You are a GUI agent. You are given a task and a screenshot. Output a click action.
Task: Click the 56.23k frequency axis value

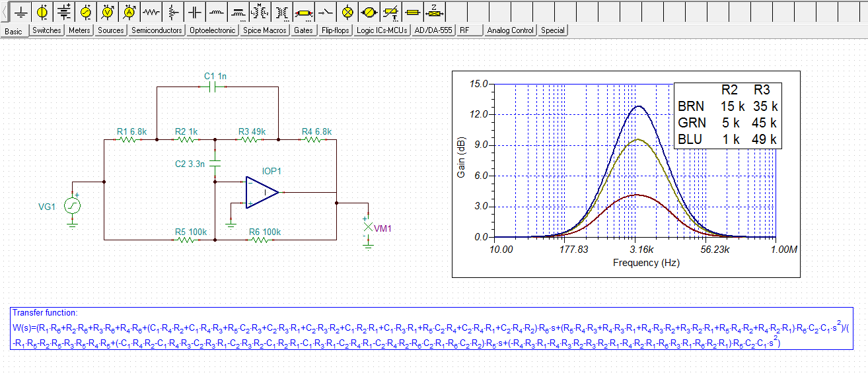pyautogui.click(x=715, y=250)
